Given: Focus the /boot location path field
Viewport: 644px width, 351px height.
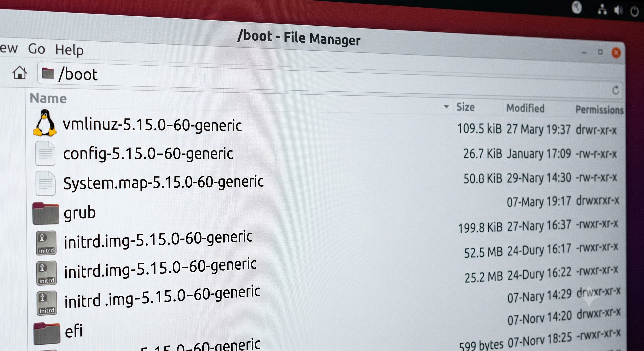Looking at the screenshot, I should coord(329,80).
